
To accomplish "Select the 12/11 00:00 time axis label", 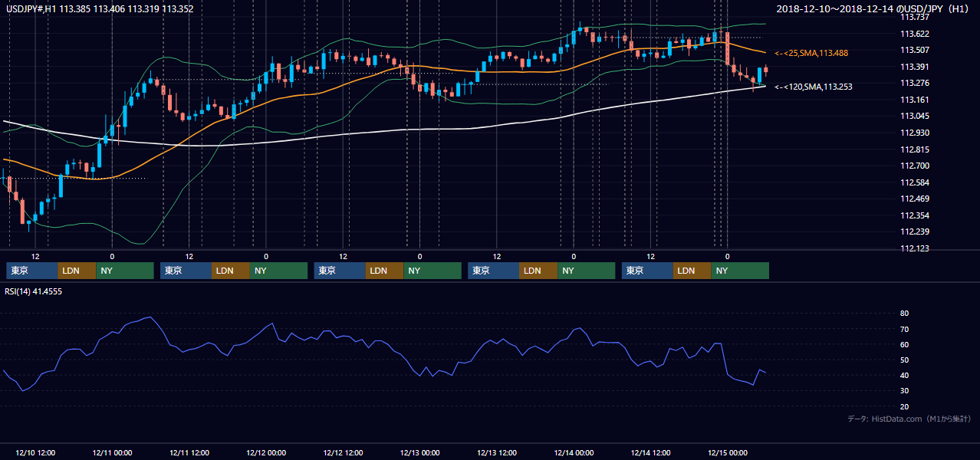I will (x=111, y=452).
